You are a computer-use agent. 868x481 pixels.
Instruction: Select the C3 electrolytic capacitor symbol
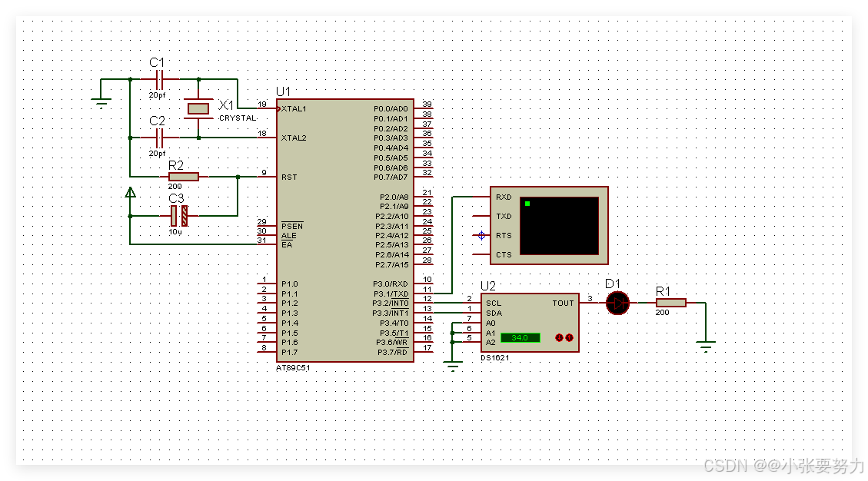pos(179,216)
